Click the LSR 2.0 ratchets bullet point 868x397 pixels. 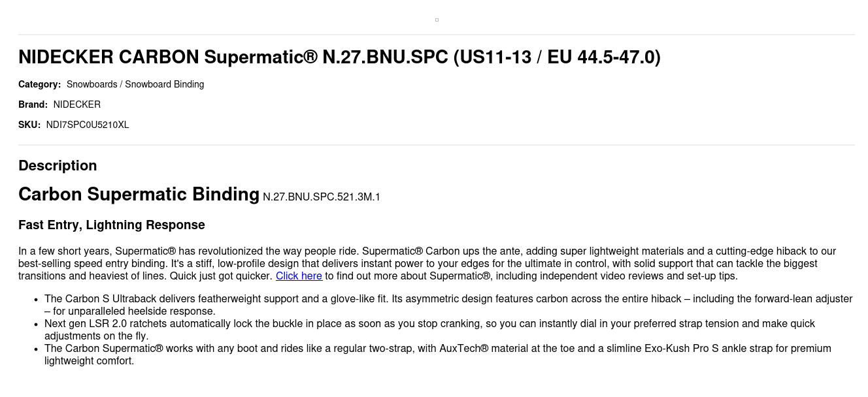429,330
